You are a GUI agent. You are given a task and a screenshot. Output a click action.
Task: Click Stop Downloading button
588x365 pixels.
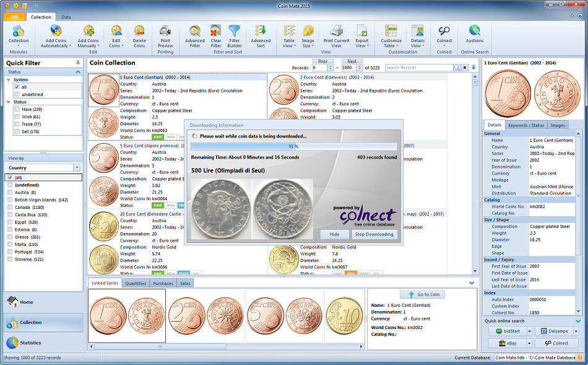point(374,234)
